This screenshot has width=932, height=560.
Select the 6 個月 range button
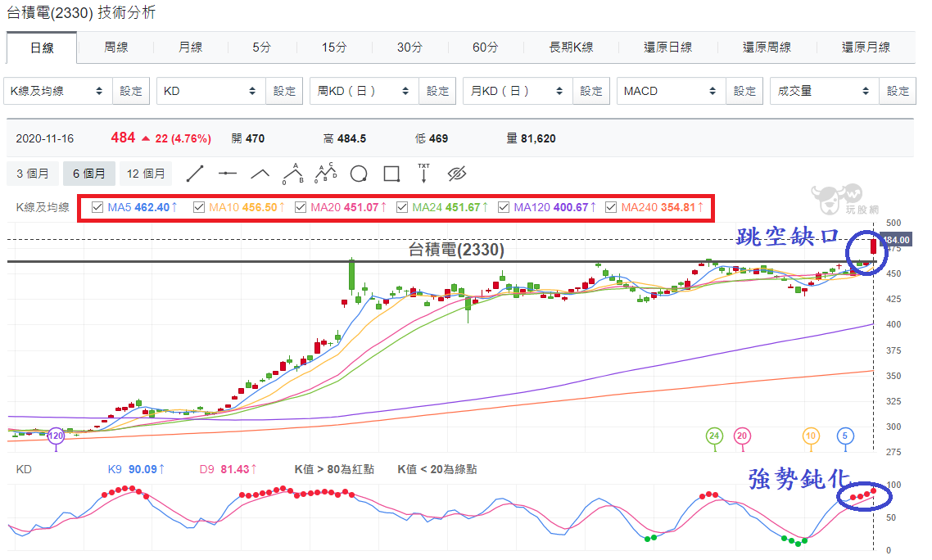[x=88, y=174]
